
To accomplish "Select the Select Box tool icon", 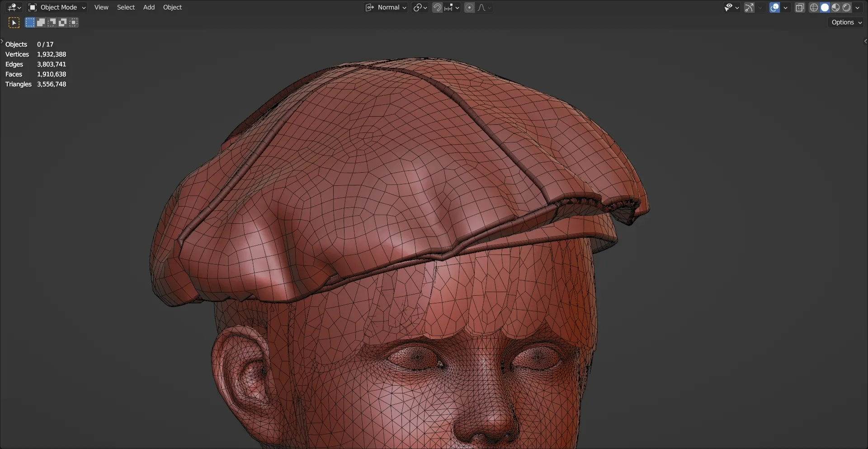I will pyautogui.click(x=14, y=22).
